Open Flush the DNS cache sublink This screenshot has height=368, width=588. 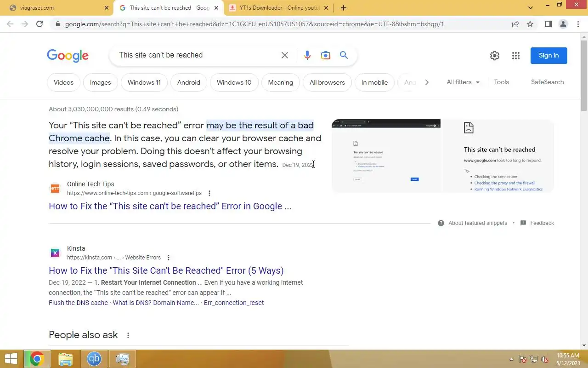click(78, 303)
